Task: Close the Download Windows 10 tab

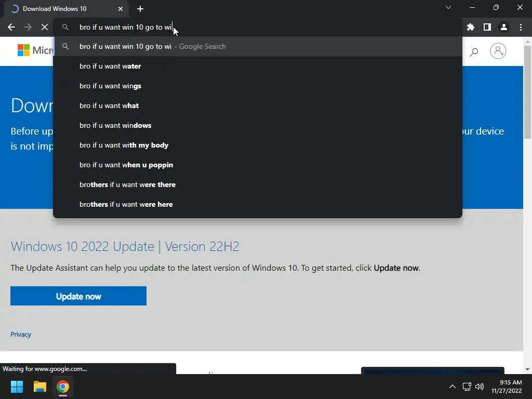Action: pos(121,9)
